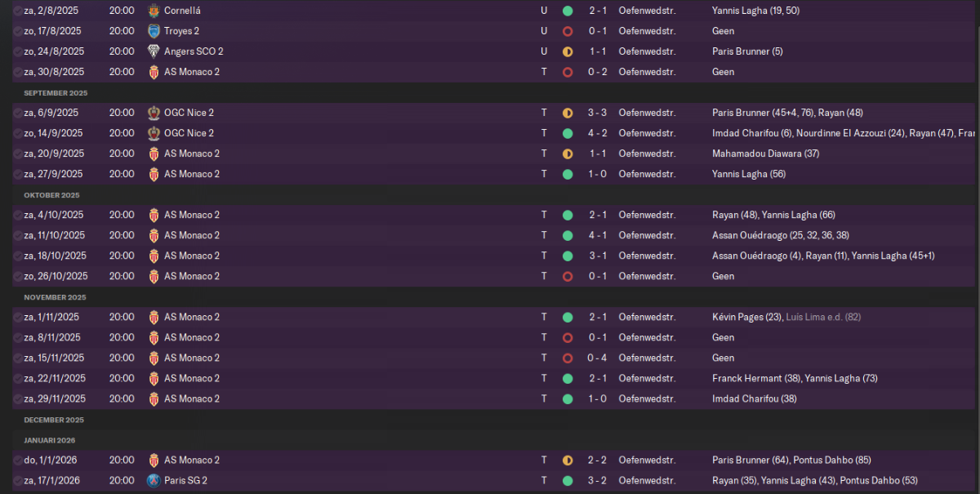Image resolution: width=980 pixels, height=494 pixels.
Task: Click draw indicator for Angers SCO 2 match
Action: [x=568, y=51]
